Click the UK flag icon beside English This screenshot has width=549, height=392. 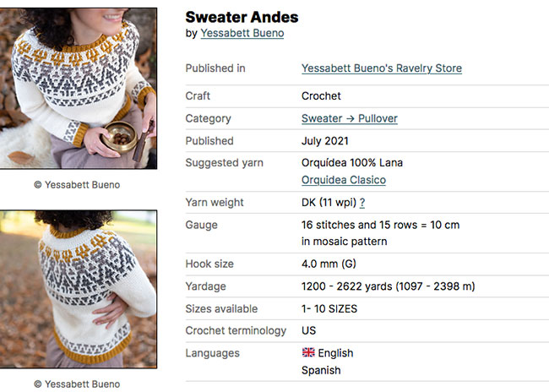[307, 352]
